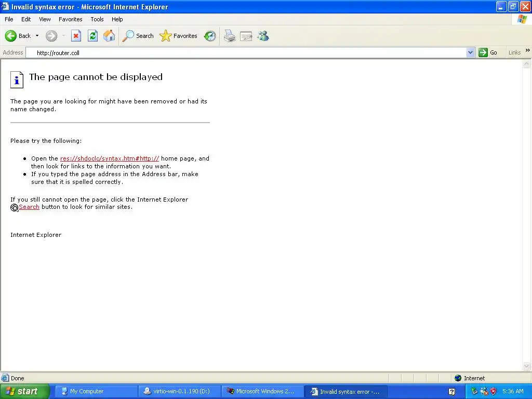Switch to Microsoft Windows 2... taskbar window
The image size is (532, 399).
coord(262,391)
